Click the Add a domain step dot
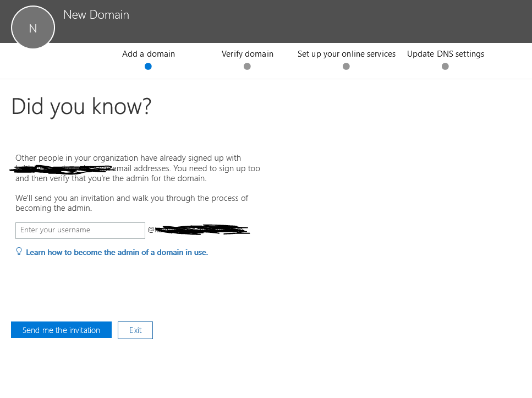This screenshot has height=398, width=532. point(148,66)
